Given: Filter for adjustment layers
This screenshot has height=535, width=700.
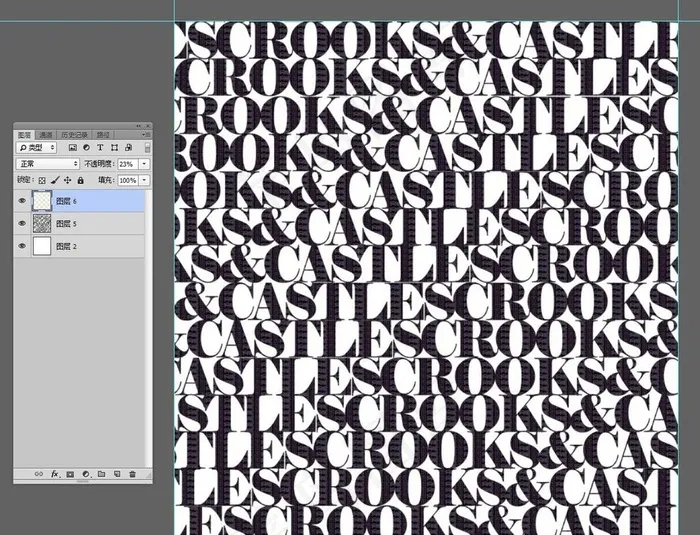Looking at the screenshot, I should (86, 147).
